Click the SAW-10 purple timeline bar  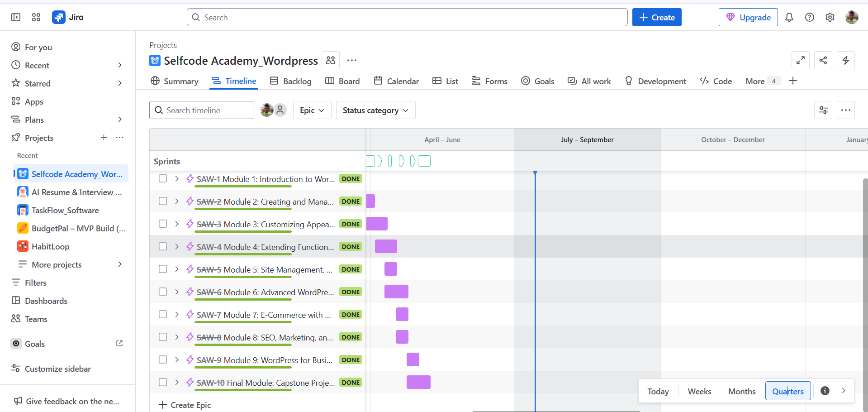click(418, 382)
